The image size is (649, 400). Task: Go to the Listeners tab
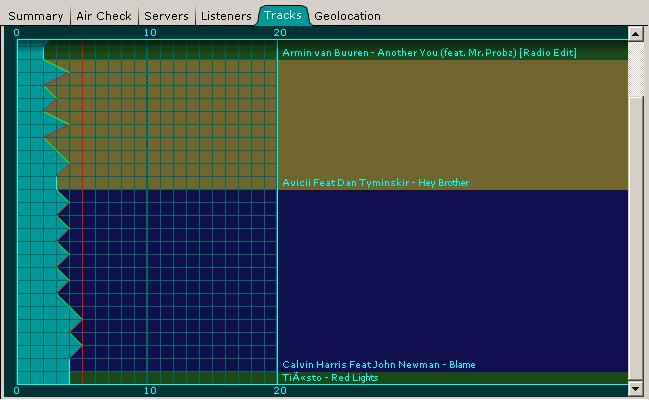(226, 16)
